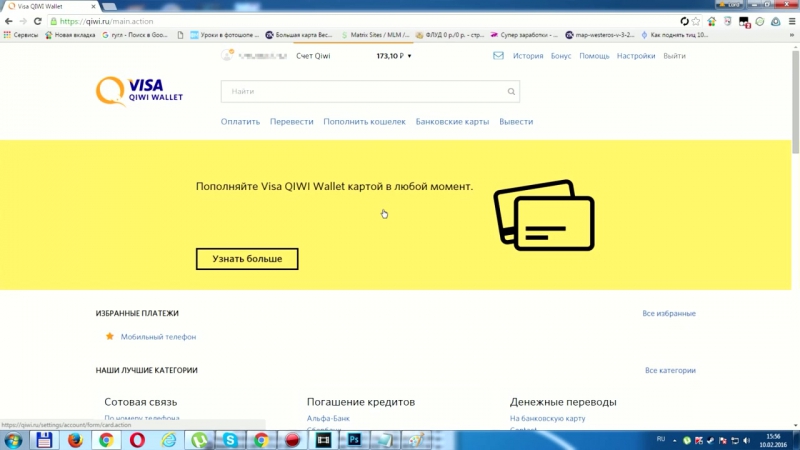
Task: Open the Сервисы apps shortcut
Action: pyautogui.click(x=21, y=35)
